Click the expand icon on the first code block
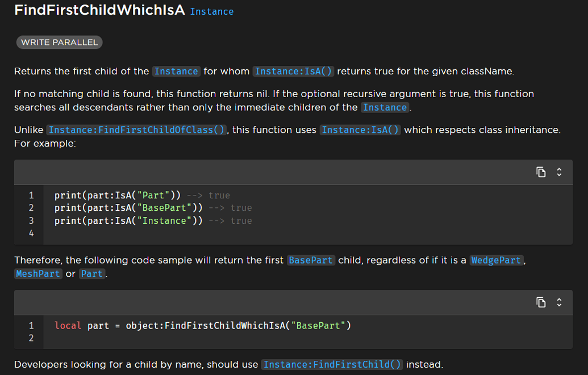This screenshot has width=588, height=375. [x=558, y=172]
